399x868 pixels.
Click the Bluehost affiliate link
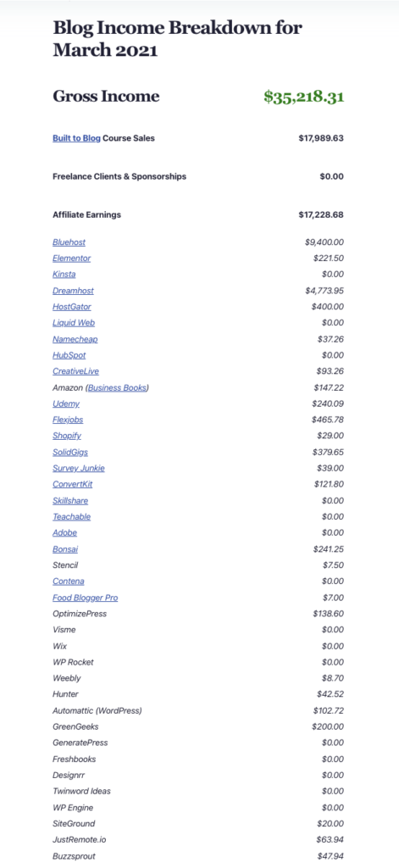(69, 242)
